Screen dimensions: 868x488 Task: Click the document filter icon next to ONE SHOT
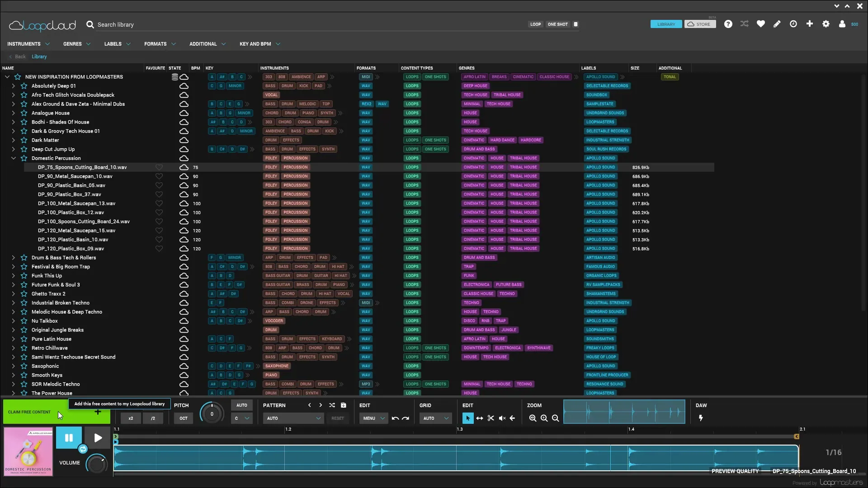(576, 24)
